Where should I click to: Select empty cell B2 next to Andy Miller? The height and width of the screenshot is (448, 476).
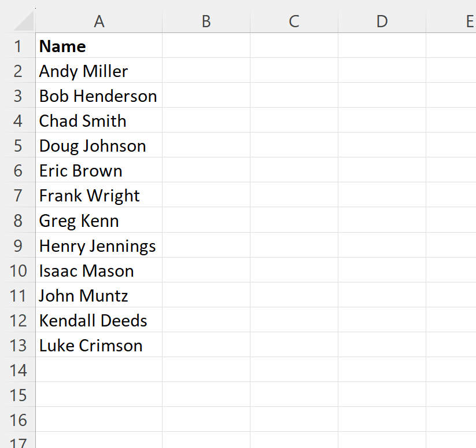(206, 71)
